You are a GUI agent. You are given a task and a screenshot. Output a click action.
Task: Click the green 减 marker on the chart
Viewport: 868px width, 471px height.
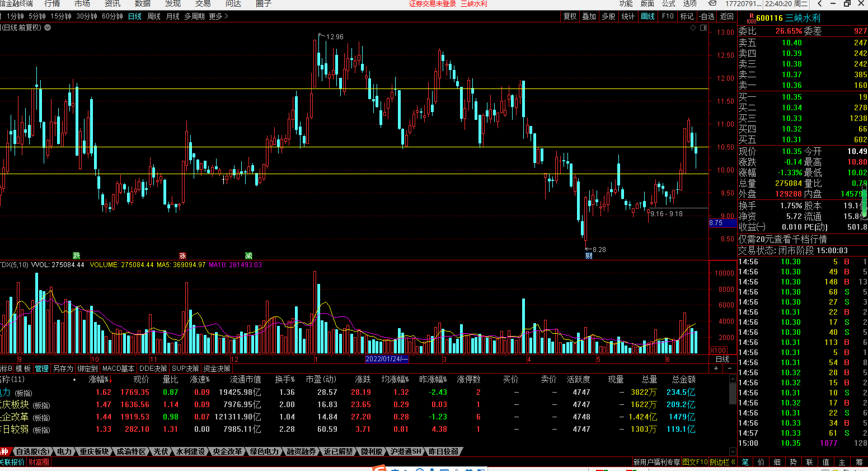(248, 255)
